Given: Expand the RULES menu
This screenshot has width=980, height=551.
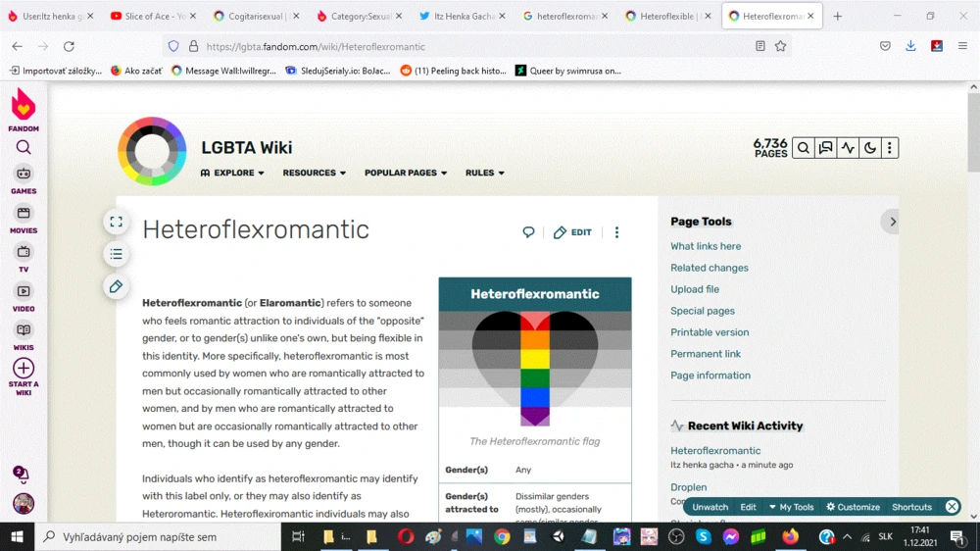Looking at the screenshot, I should (x=484, y=173).
